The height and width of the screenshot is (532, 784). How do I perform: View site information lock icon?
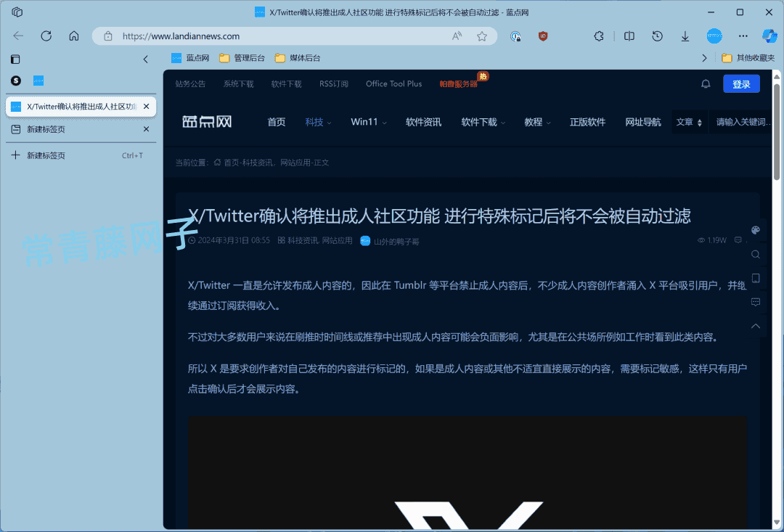pyautogui.click(x=107, y=36)
